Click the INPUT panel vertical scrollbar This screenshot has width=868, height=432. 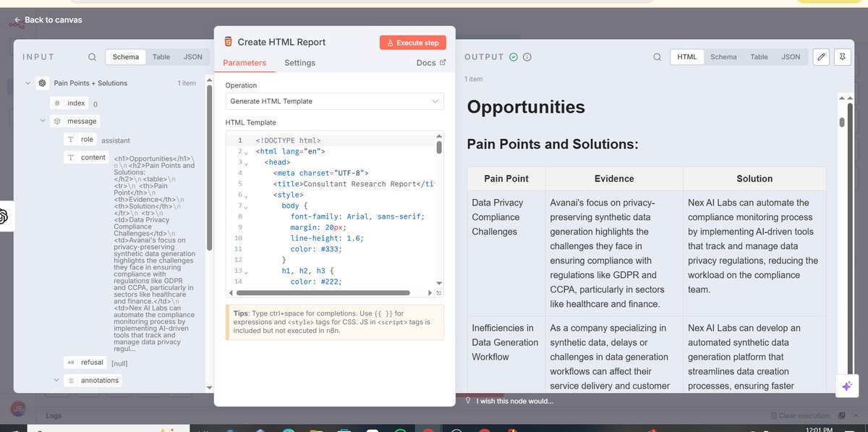point(210,167)
